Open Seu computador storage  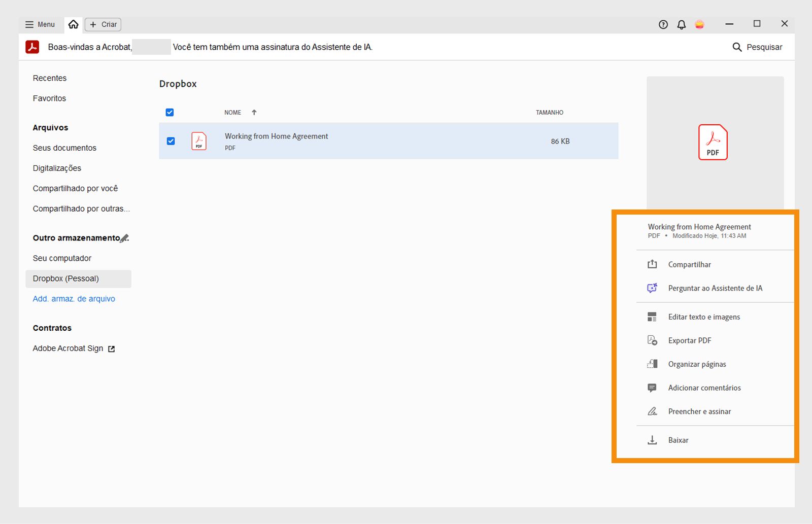coord(62,258)
